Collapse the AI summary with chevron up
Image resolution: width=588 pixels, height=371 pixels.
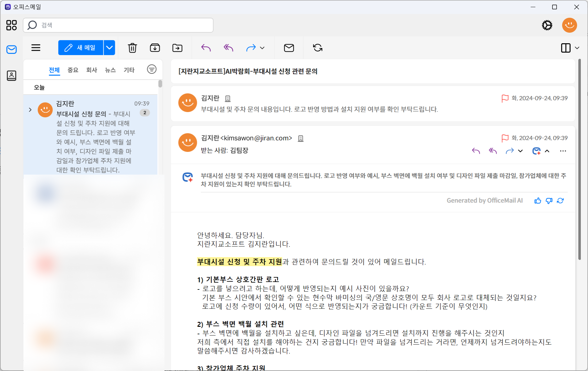pos(547,151)
